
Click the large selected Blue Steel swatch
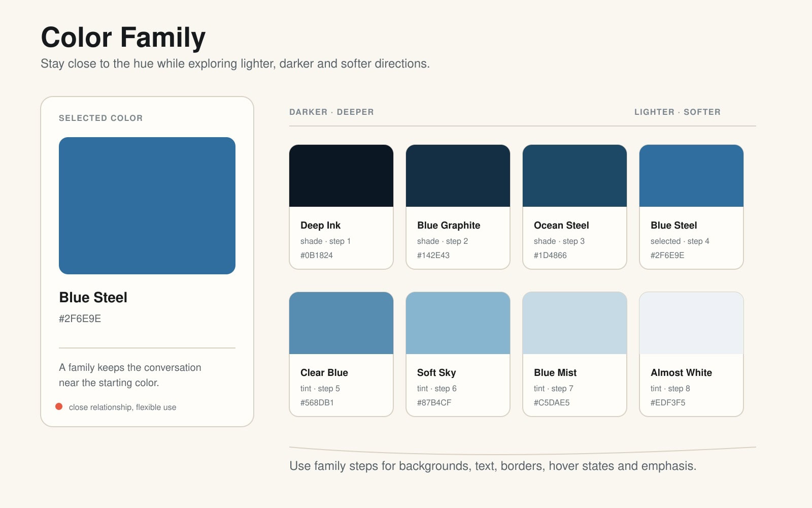coord(147,206)
